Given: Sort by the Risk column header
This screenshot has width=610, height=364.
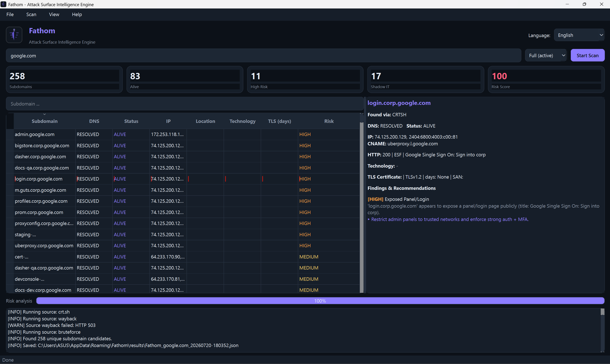Looking at the screenshot, I should 329,121.
